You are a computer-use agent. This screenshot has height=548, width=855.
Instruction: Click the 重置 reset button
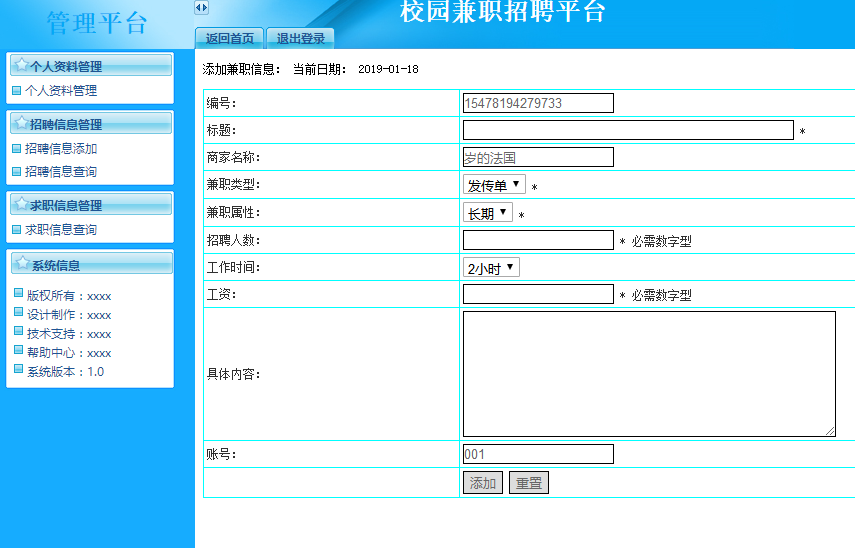[528, 483]
